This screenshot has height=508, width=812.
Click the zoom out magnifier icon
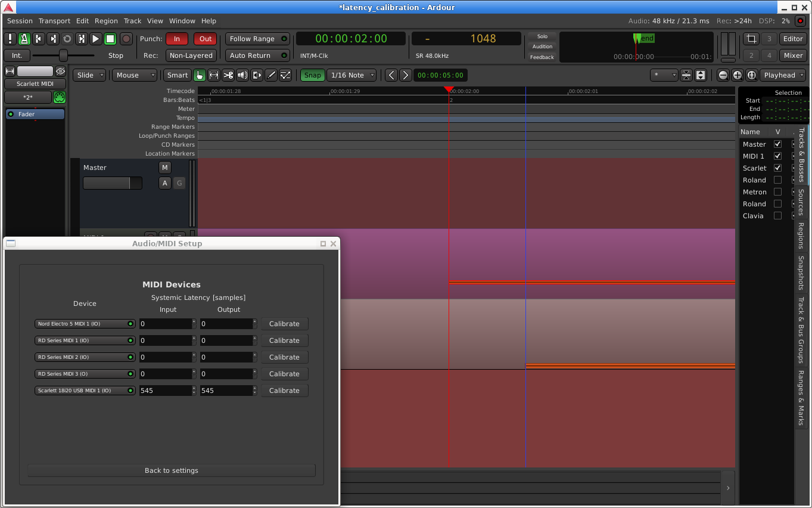tap(723, 75)
